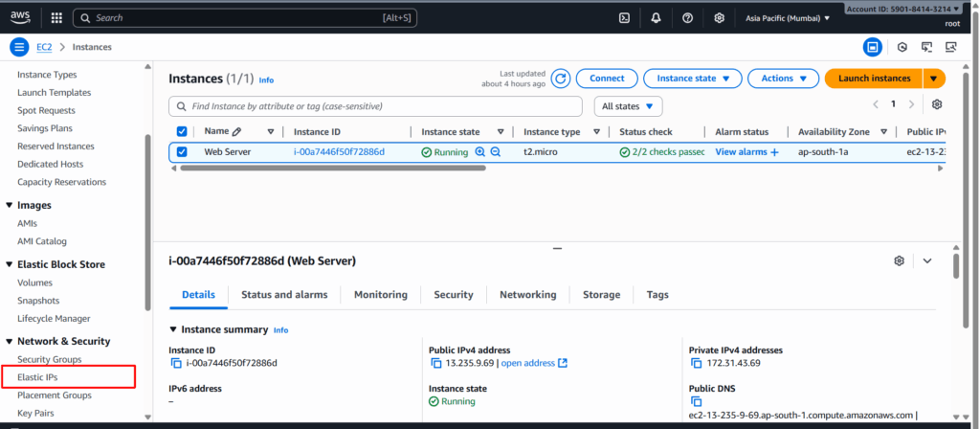Collapse the Elastic Block Store section
Screen dimensions: 980x429
pyautogui.click(x=10, y=264)
